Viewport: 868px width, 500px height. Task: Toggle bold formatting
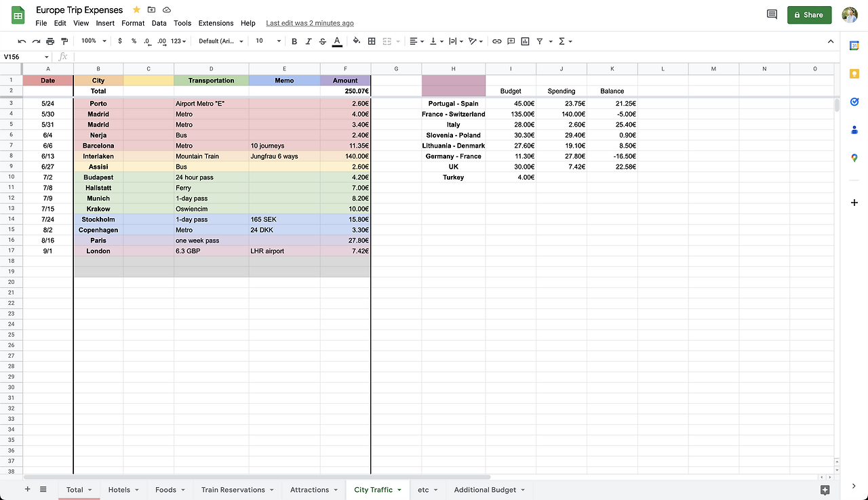coord(294,41)
